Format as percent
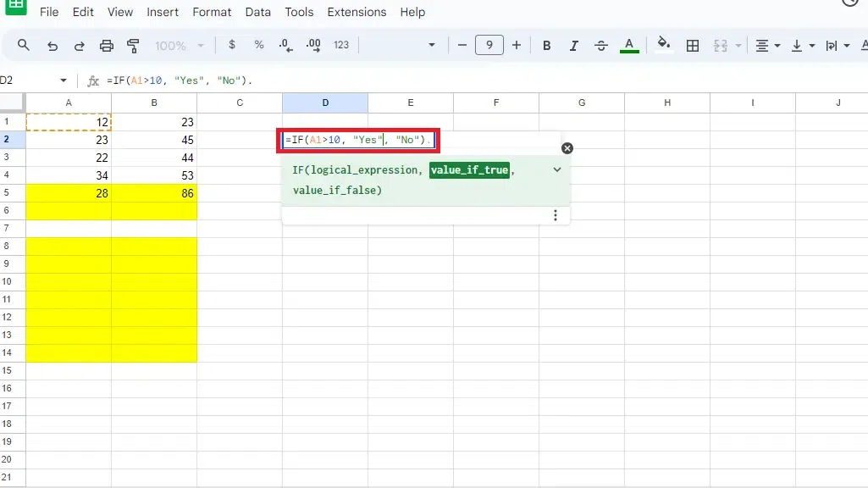The image size is (868, 488). pyautogui.click(x=259, y=45)
